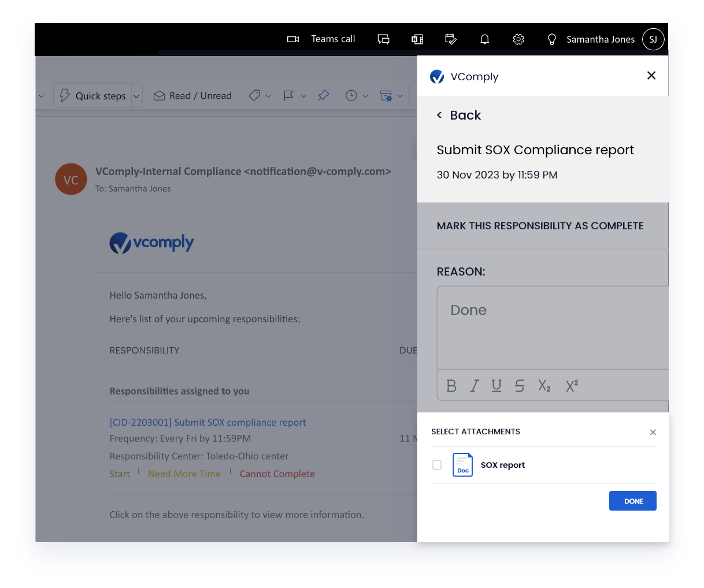Expand the Quick steps dropdown arrow
The image size is (704, 588).
tap(136, 96)
